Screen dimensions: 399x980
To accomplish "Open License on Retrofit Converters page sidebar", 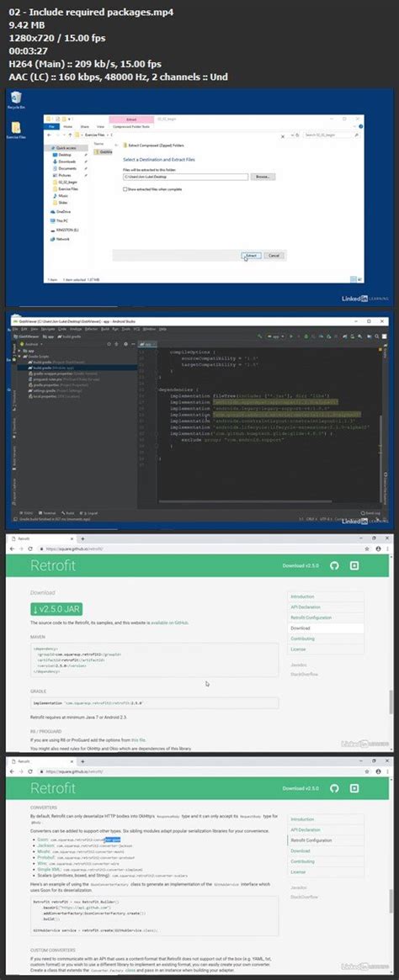I will point(298,871).
